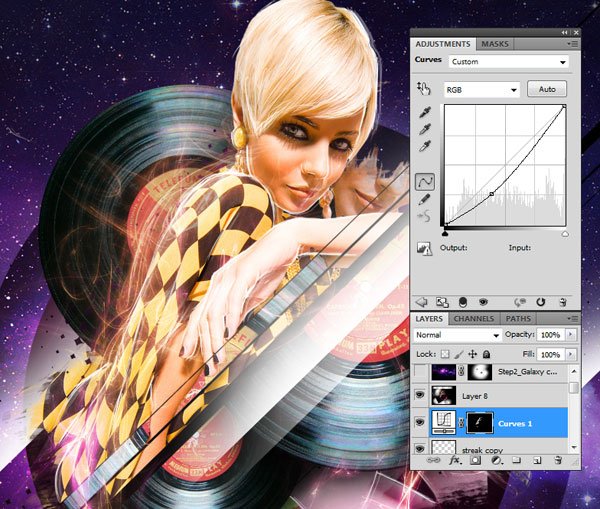The width and height of the screenshot is (600, 509).
Task: Open the Adjustments panel options menu
Action: 573,44
